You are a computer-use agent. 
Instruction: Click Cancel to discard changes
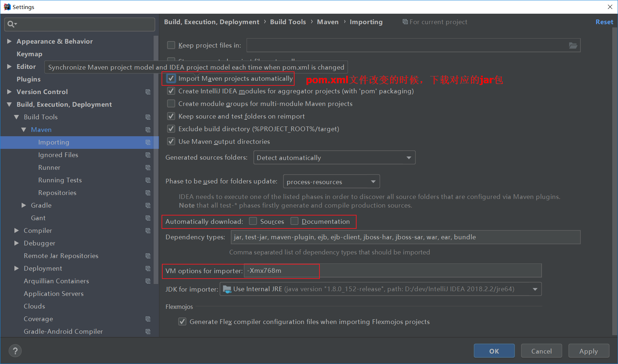(x=541, y=351)
